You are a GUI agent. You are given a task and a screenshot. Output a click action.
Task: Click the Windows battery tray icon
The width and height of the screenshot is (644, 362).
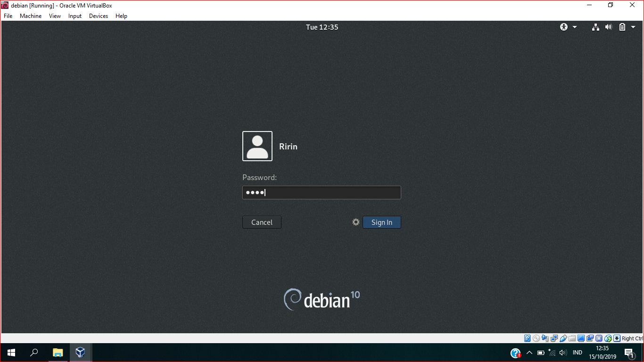(x=541, y=353)
